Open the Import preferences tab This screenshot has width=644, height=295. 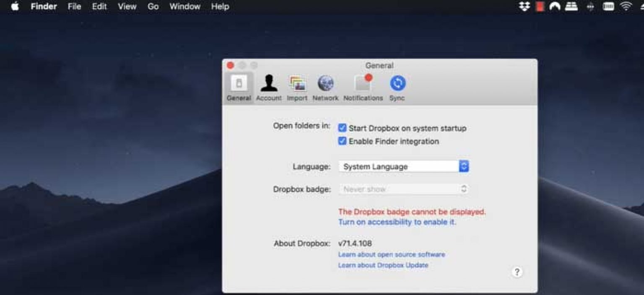(x=297, y=88)
